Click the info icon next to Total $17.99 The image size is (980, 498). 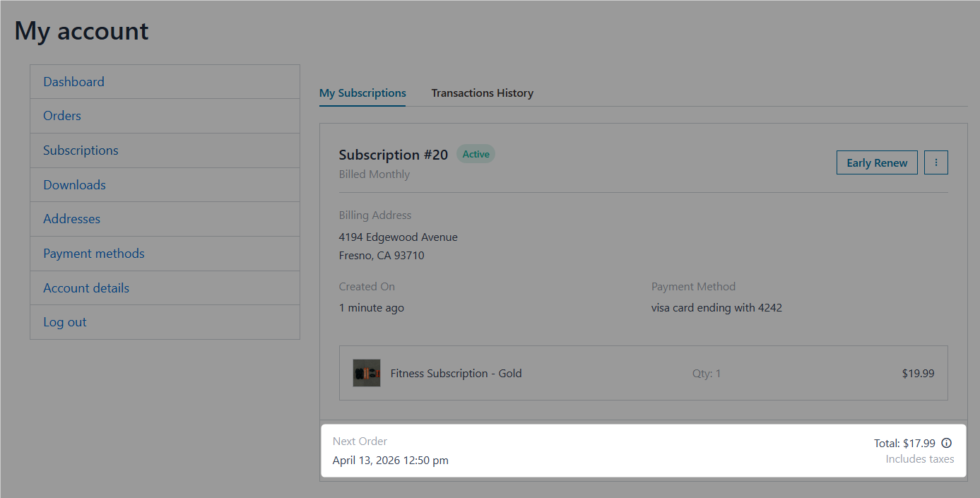pos(946,442)
